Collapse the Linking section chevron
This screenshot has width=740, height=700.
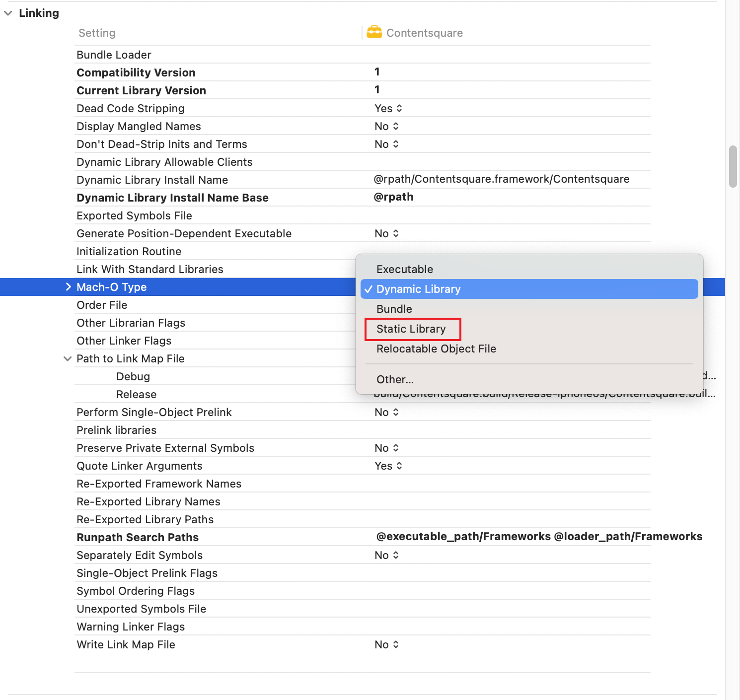[x=8, y=13]
